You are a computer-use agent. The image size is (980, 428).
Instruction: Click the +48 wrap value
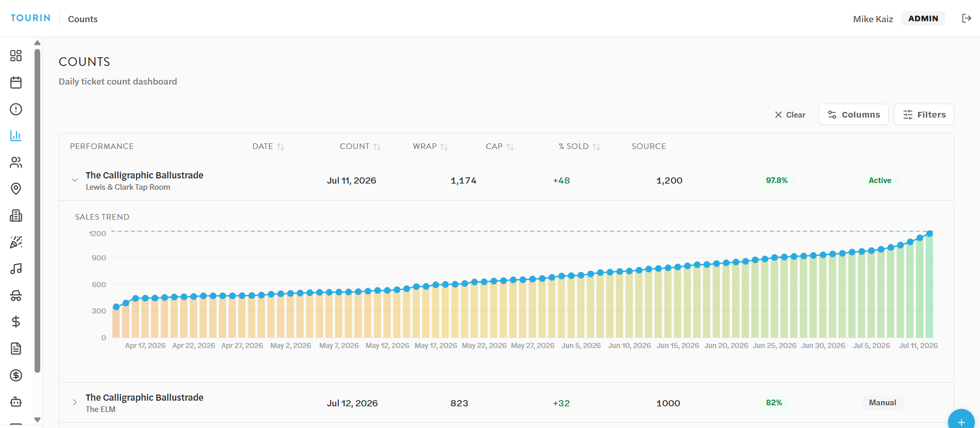pos(561,180)
